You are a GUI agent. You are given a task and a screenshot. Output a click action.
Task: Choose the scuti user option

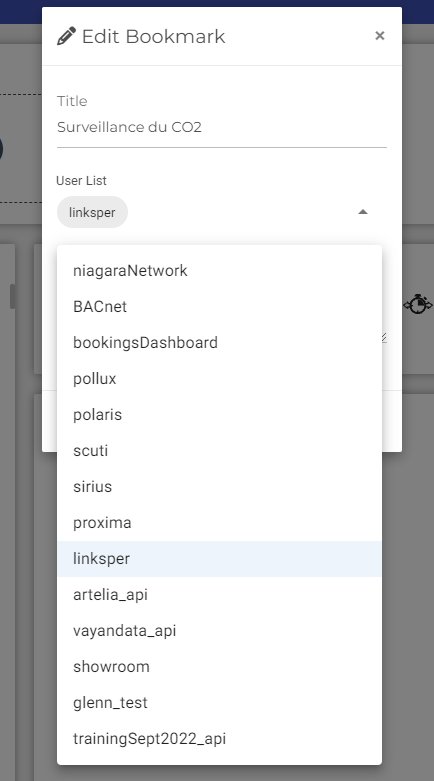click(x=219, y=451)
